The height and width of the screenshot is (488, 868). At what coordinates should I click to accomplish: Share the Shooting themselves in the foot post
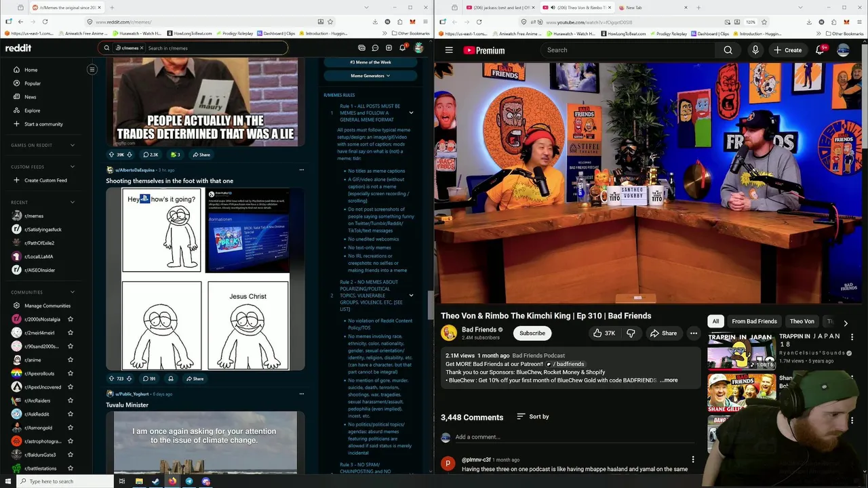(195, 379)
